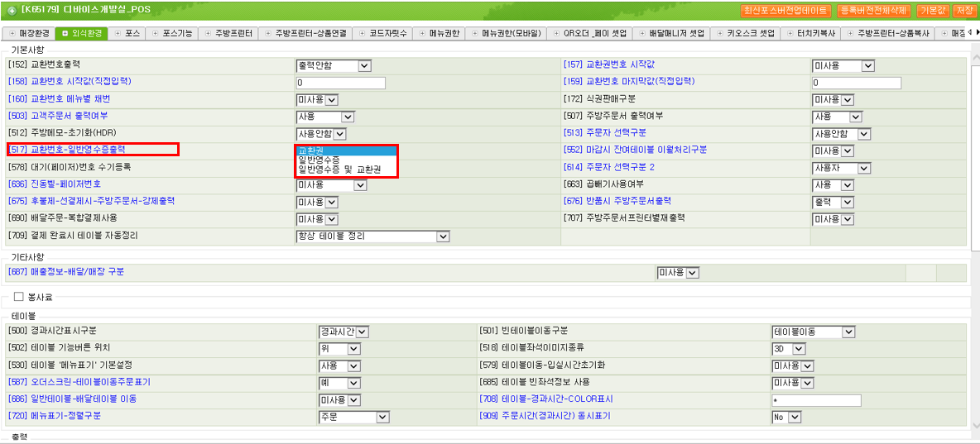Image resolution: width=980 pixels, height=444 pixels.
Task: Click the 최신포스버전업데이트 button
Action: pyautogui.click(x=785, y=11)
